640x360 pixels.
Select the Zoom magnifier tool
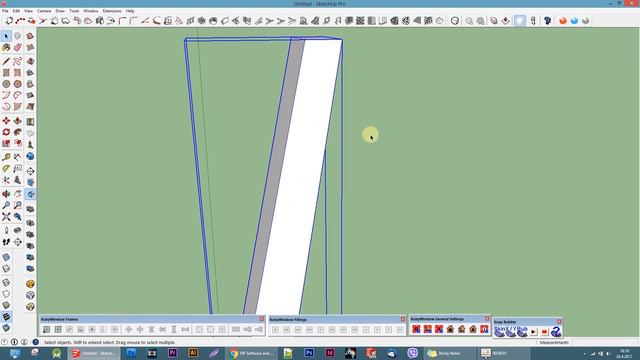click(6, 205)
